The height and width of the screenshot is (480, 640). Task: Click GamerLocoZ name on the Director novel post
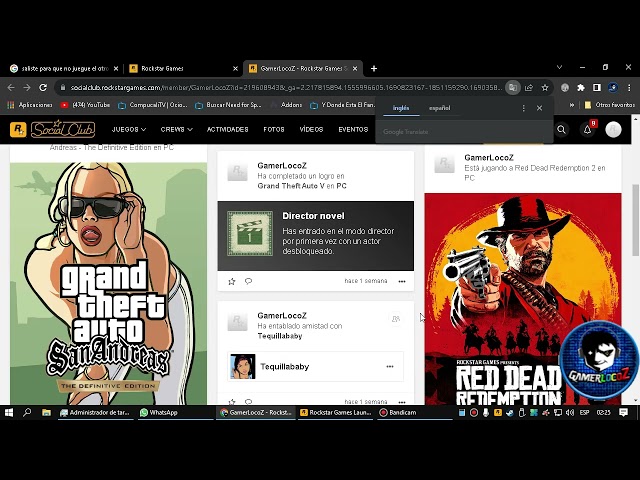[x=282, y=165]
